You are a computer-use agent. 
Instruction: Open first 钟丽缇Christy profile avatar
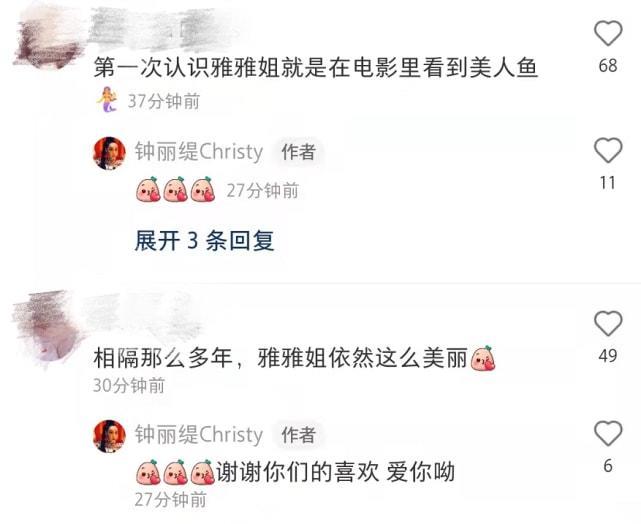tap(109, 152)
